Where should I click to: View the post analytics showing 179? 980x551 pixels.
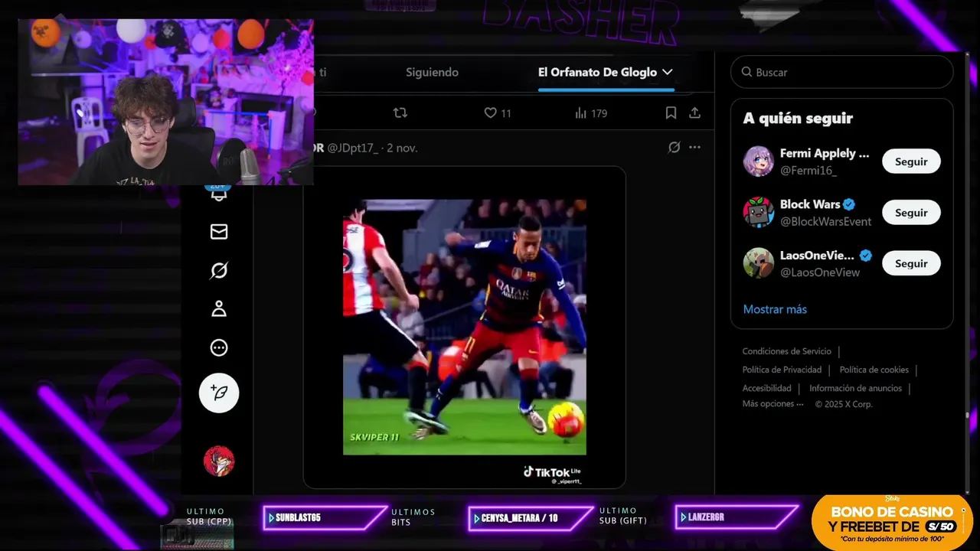[590, 112]
